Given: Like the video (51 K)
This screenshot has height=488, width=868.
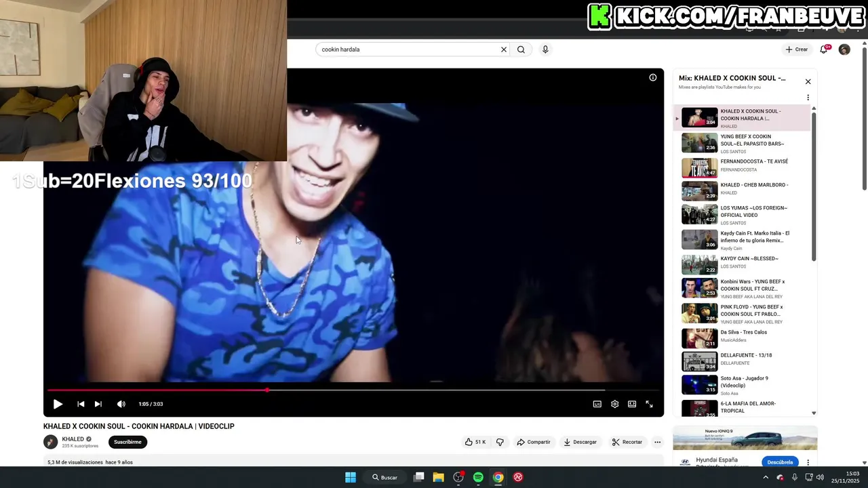Looking at the screenshot, I should [475, 442].
